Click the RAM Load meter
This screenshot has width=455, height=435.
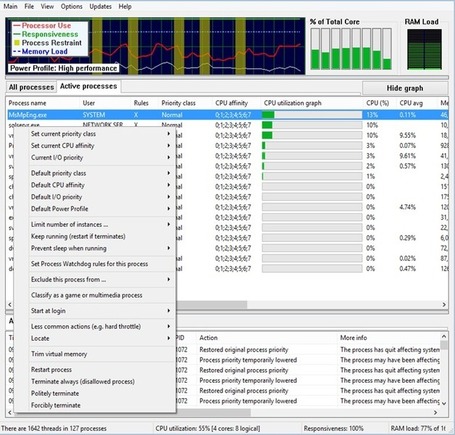tap(424, 49)
